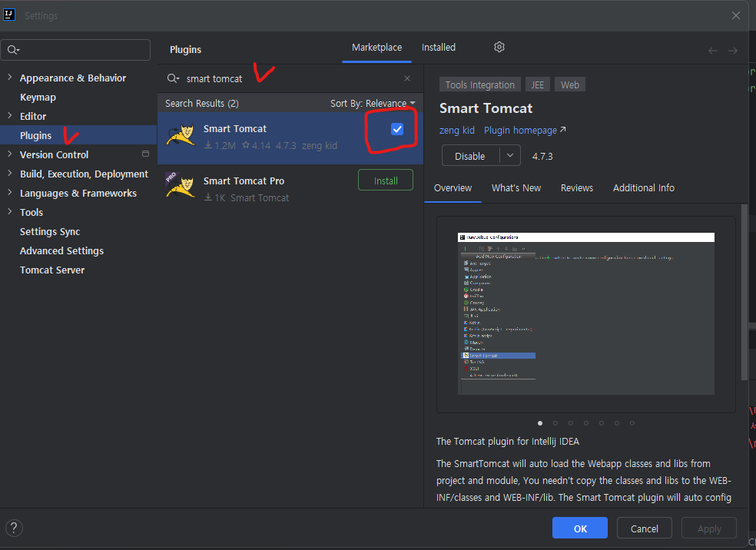The height and width of the screenshot is (550, 756).
Task: Uncheck the Smart Tomcat enabled checkbox
Action: click(396, 129)
